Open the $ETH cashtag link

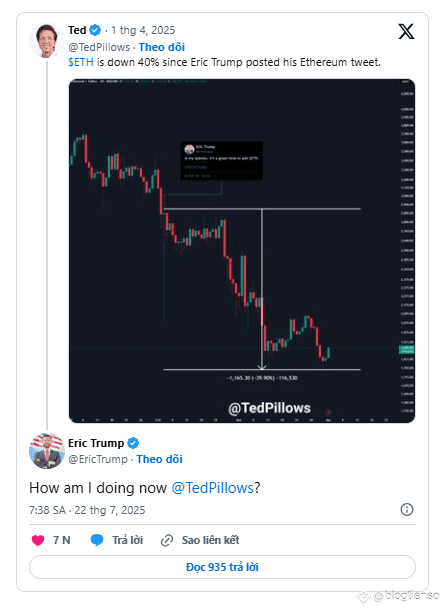(81, 62)
